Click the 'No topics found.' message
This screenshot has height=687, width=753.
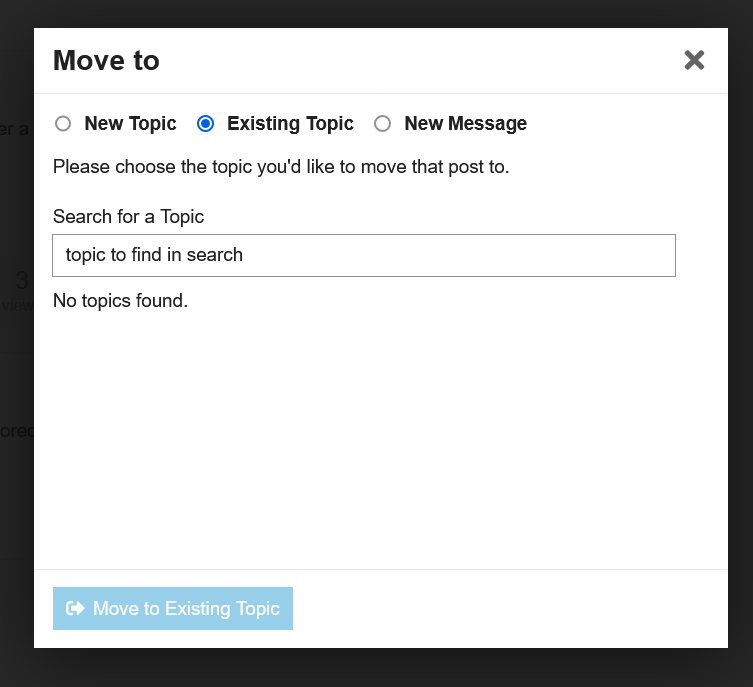pyautogui.click(x=120, y=301)
